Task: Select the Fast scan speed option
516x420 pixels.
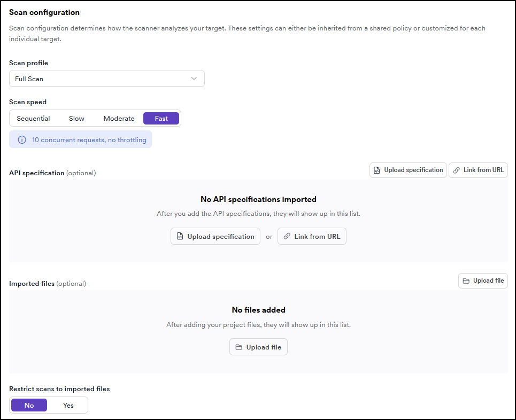Action: (161, 119)
